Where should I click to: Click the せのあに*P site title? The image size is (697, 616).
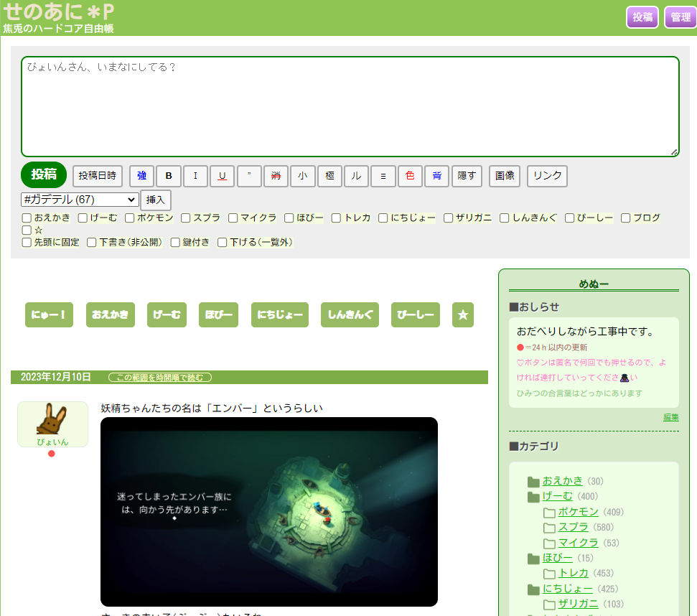point(59,11)
